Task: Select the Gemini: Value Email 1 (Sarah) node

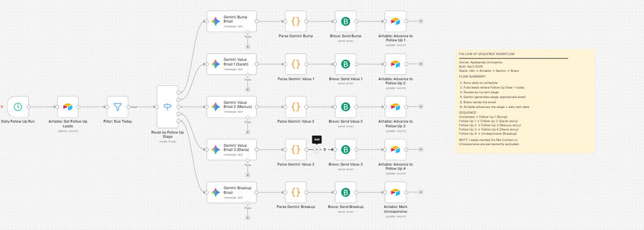Action: coord(231,64)
